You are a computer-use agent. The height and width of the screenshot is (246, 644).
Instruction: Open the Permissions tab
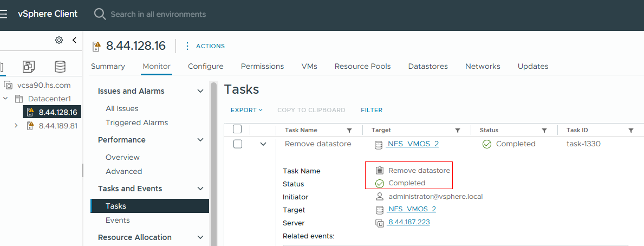click(263, 66)
